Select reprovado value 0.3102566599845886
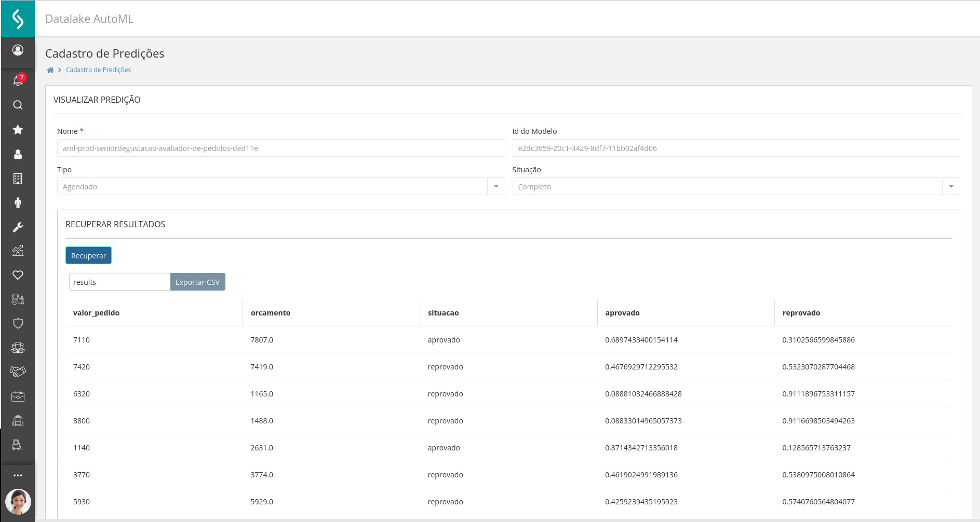980x522 pixels. tap(818, 340)
